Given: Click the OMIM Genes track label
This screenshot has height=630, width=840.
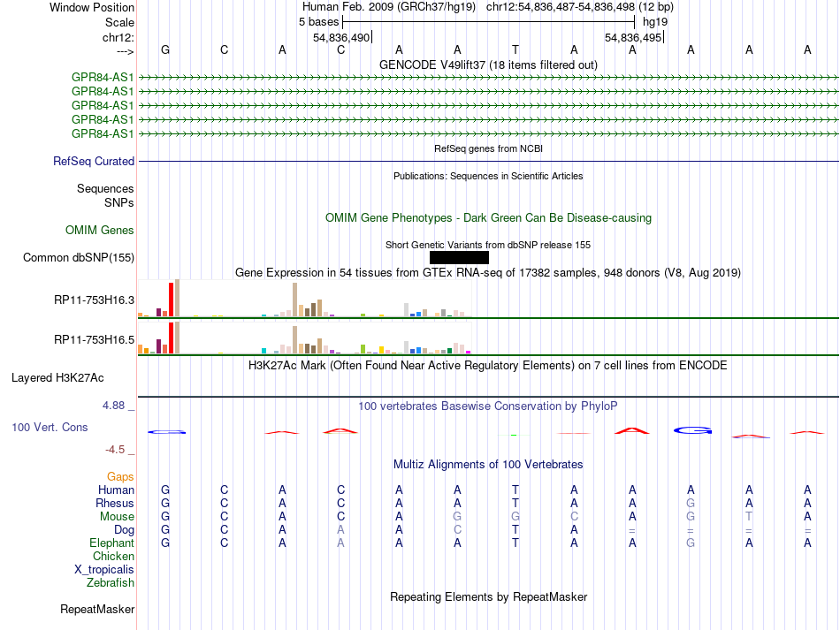Looking at the screenshot, I should click(100, 230).
